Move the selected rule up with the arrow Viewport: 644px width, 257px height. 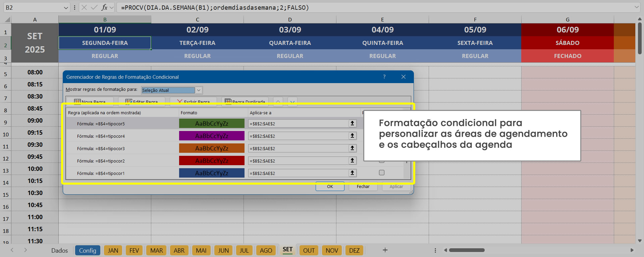(x=278, y=101)
